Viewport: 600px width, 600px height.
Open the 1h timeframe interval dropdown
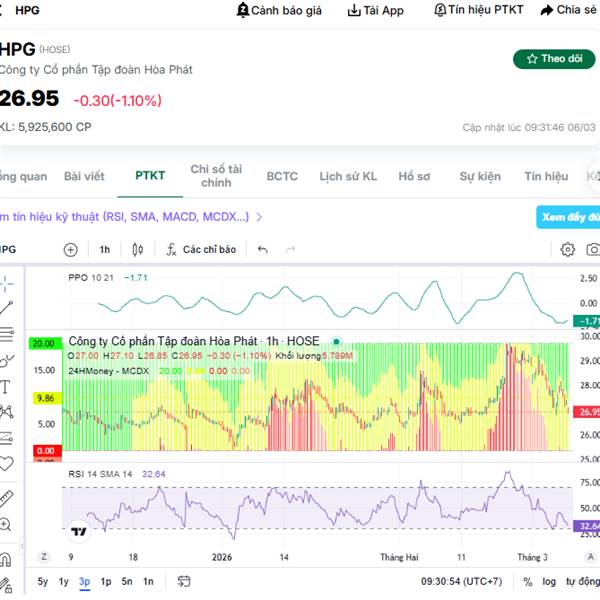(105, 250)
